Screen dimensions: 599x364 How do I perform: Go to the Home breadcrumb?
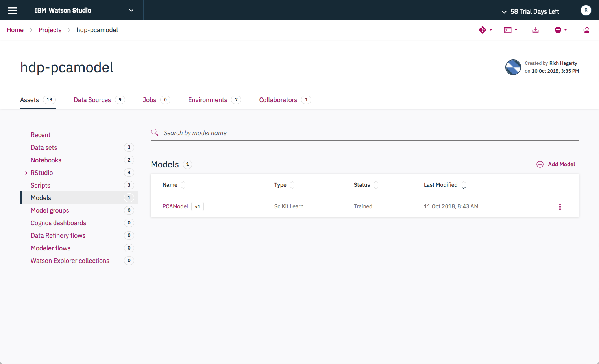tap(15, 30)
